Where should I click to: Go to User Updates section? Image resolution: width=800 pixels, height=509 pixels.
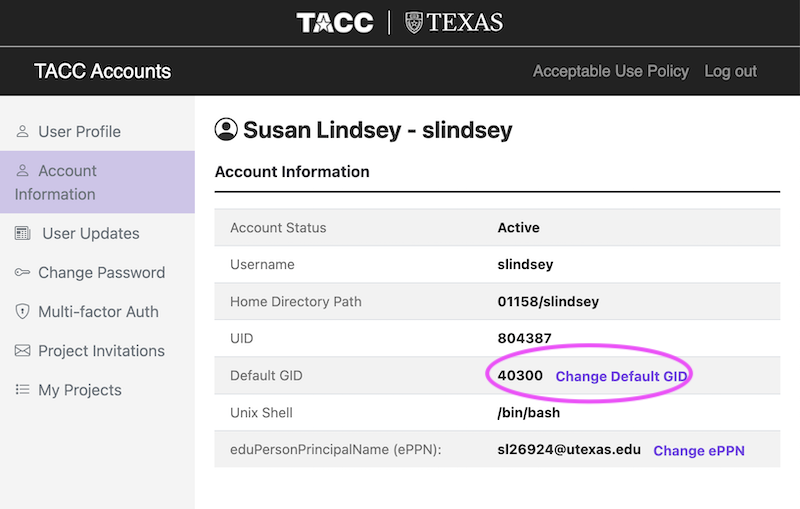click(x=91, y=233)
